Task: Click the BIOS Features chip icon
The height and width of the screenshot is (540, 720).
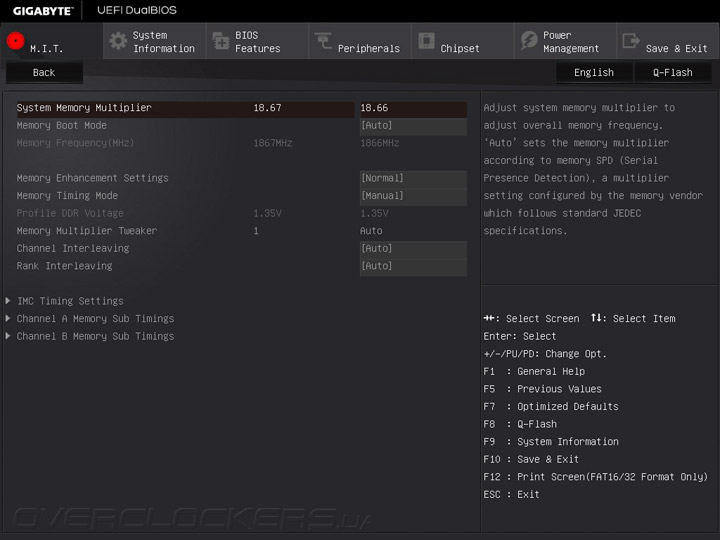Action: coord(221,41)
